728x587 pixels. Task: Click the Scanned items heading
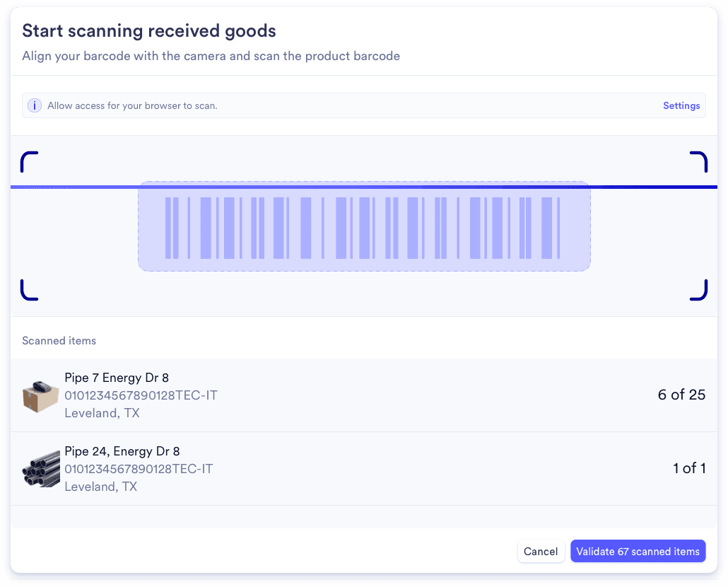(x=59, y=340)
